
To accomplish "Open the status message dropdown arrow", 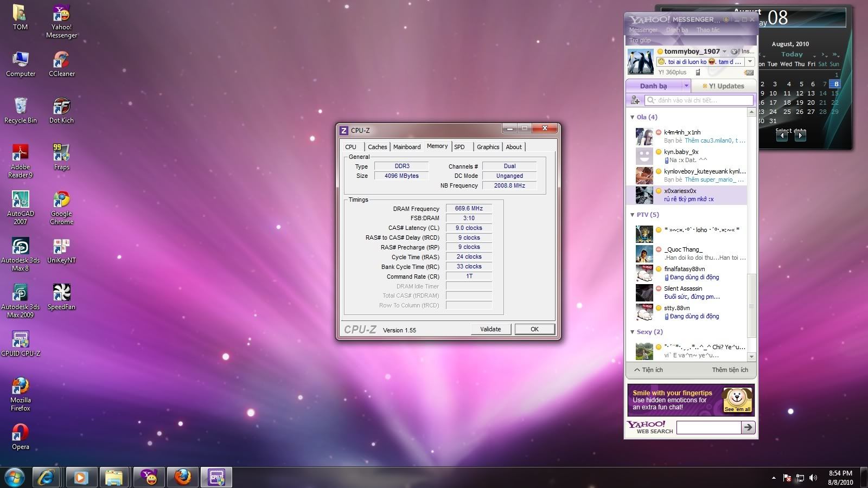I will pos(750,62).
